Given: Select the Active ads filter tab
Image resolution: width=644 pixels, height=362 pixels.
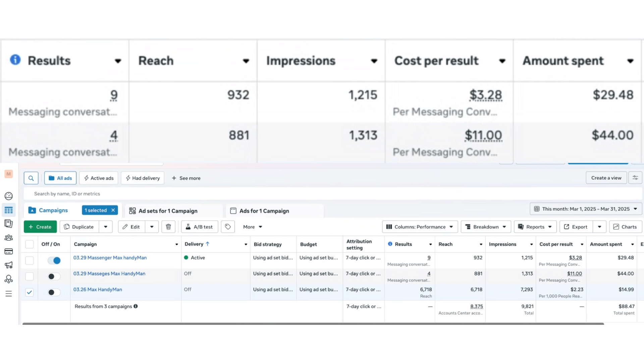Looking at the screenshot, I should point(99,178).
